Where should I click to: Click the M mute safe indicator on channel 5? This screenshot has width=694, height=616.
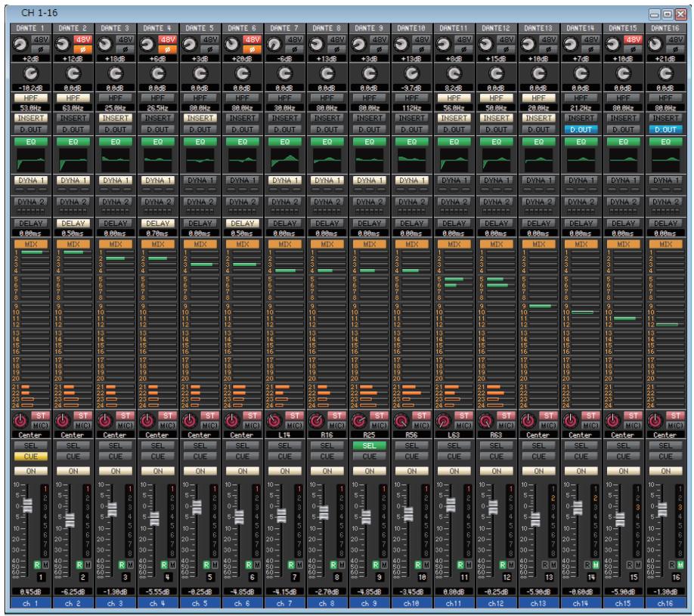(x=215, y=565)
